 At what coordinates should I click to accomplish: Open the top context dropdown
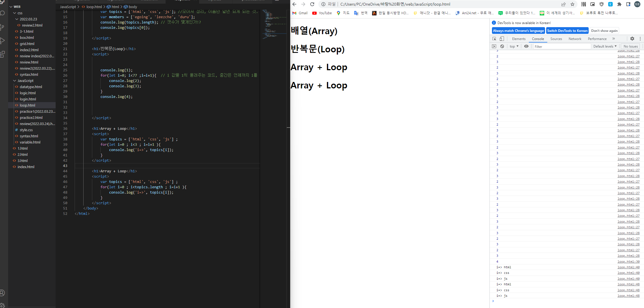click(514, 46)
